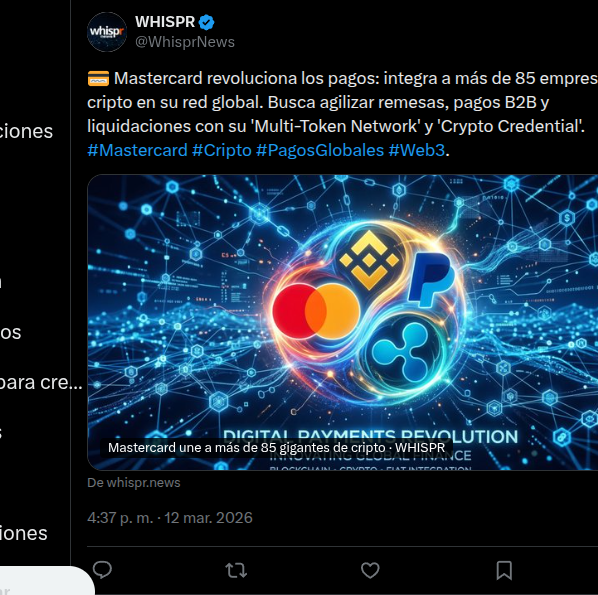The image size is (598, 595).
Task: Open the #PagosGlobales hashtag
Action: [x=320, y=150]
